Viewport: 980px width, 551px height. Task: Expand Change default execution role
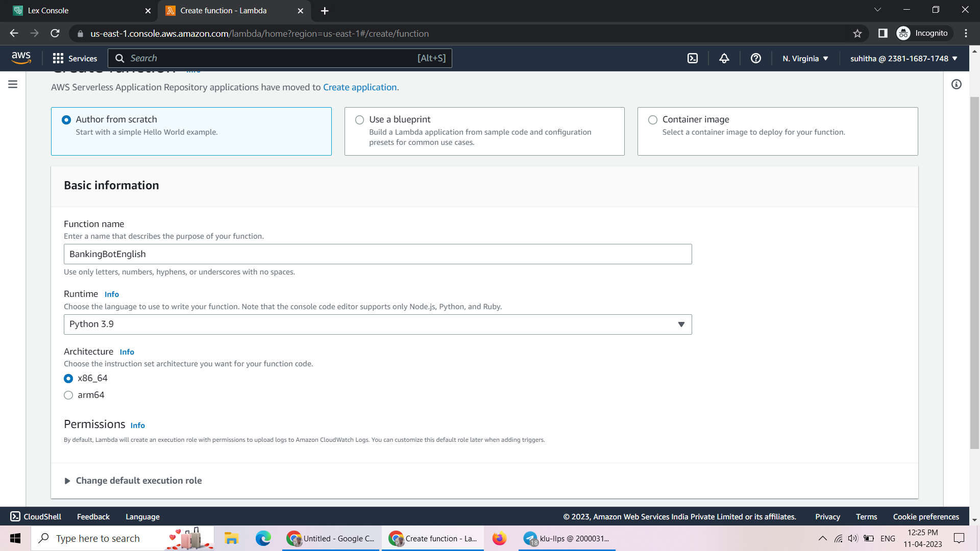pos(138,480)
